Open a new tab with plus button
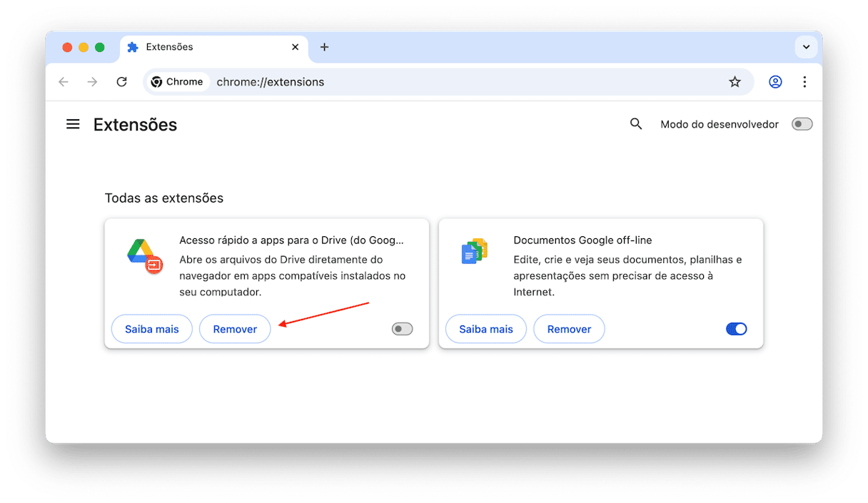Screen dimensions: 868x503 pyautogui.click(x=324, y=47)
